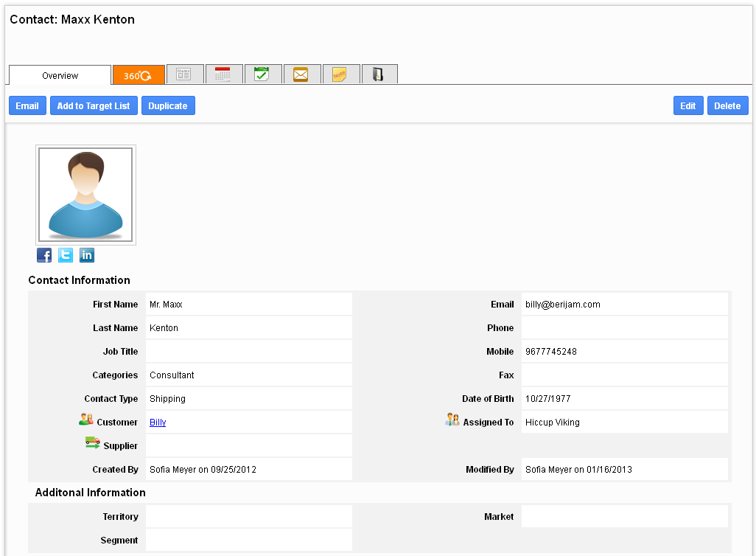Click the Assigned To users icon
Image resolution: width=756 pixels, height=556 pixels.
point(452,420)
